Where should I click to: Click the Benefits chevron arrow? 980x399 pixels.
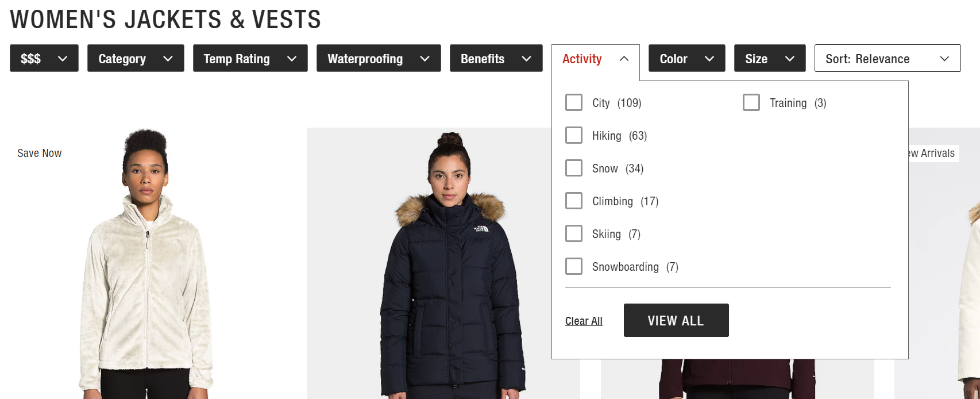(526, 59)
